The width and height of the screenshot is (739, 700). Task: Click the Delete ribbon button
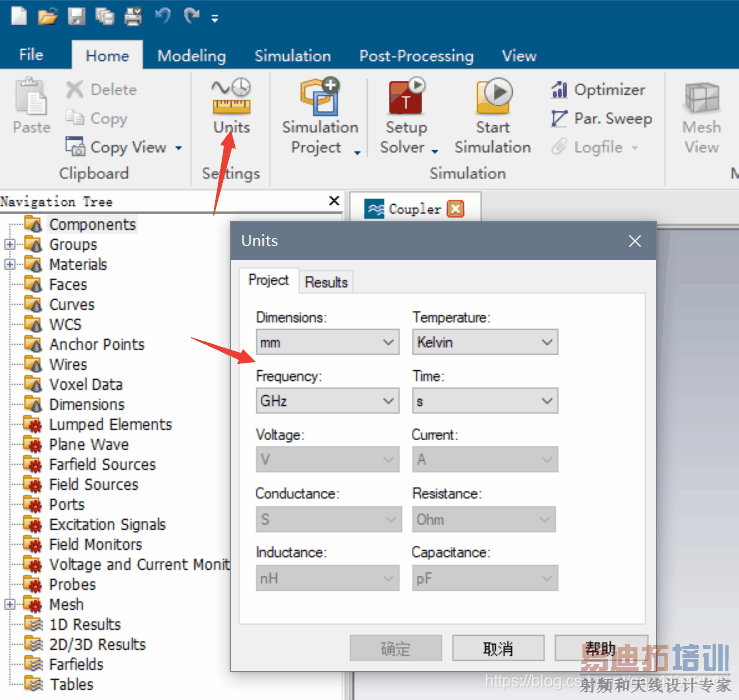(101, 89)
